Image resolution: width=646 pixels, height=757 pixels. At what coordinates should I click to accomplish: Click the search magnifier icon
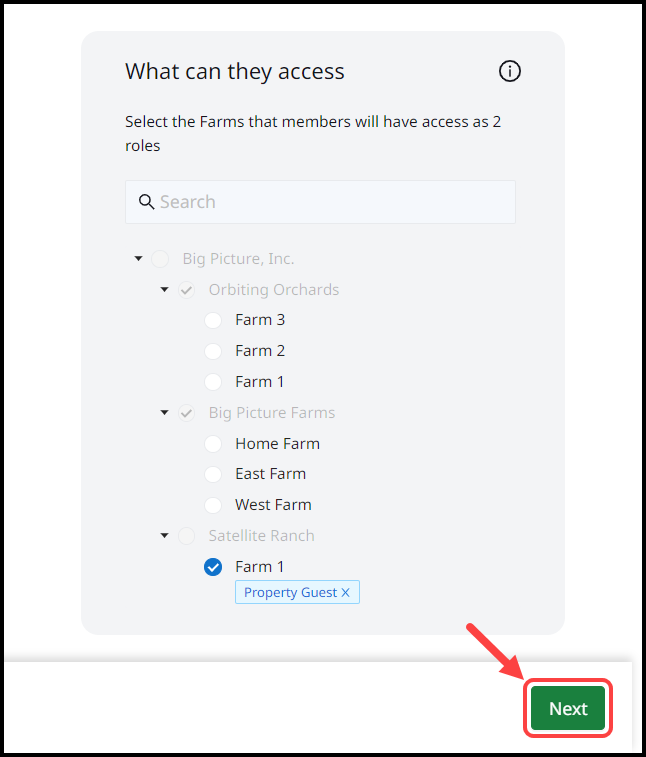click(147, 201)
